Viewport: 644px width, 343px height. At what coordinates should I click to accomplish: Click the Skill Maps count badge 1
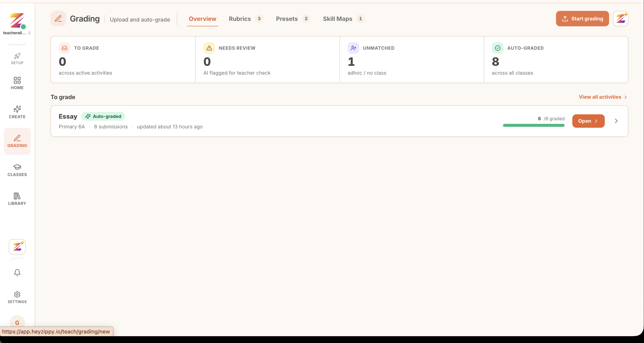[x=361, y=19]
